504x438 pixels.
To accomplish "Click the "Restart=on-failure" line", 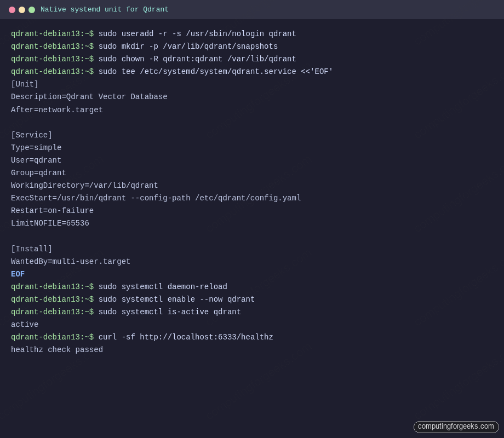I will pyautogui.click(x=52, y=210).
